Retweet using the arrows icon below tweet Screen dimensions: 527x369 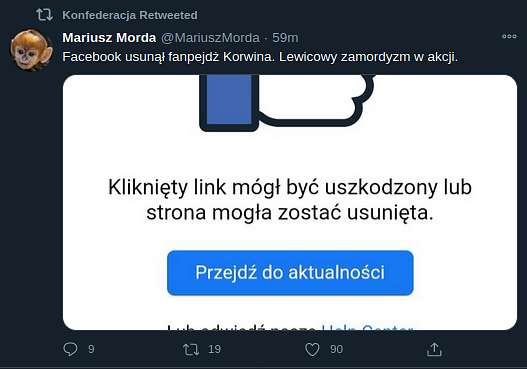point(191,350)
